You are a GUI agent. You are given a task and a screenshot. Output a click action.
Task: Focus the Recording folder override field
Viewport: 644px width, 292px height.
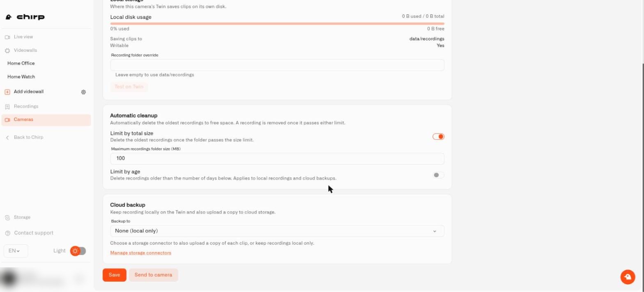[277, 65]
